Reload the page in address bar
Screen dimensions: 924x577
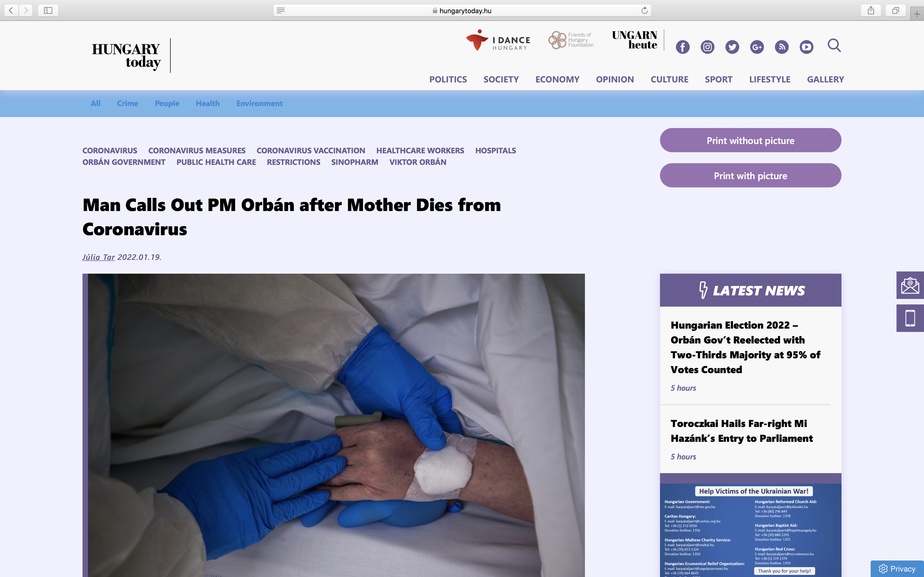tap(644, 10)
